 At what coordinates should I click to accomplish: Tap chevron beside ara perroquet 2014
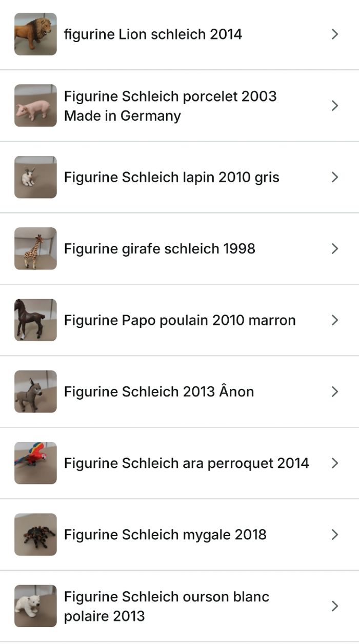pyautogui.click(x=335, y=463)
